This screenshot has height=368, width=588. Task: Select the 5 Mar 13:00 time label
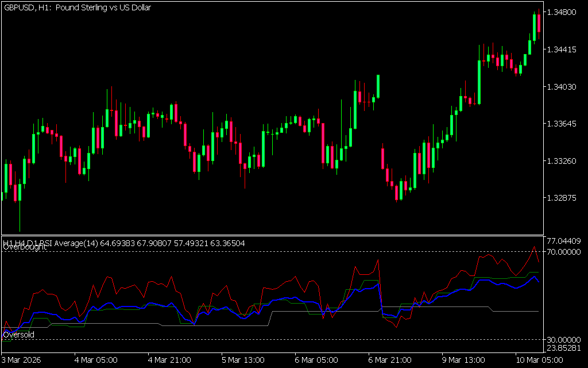pos(243,360)
